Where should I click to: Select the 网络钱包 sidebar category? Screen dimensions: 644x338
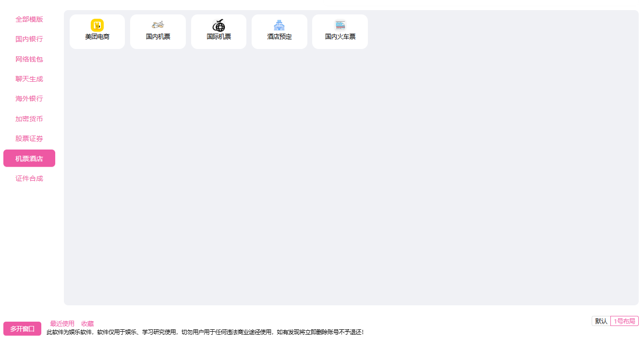[29, 59]
